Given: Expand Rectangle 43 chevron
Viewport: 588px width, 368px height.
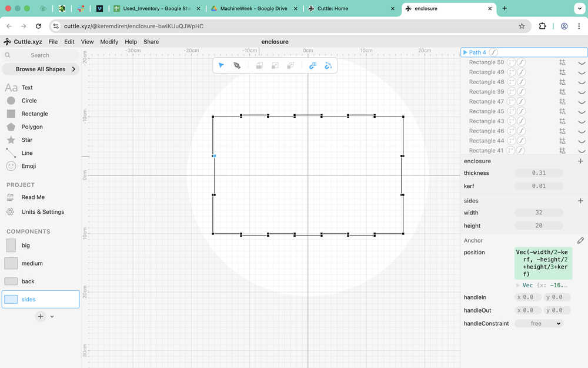Looking at the screenshot, I should point(582,121).
